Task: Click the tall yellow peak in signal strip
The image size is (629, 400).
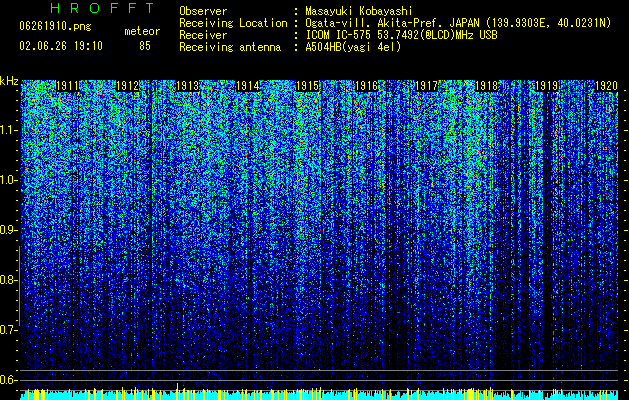Action: [177, 391]
